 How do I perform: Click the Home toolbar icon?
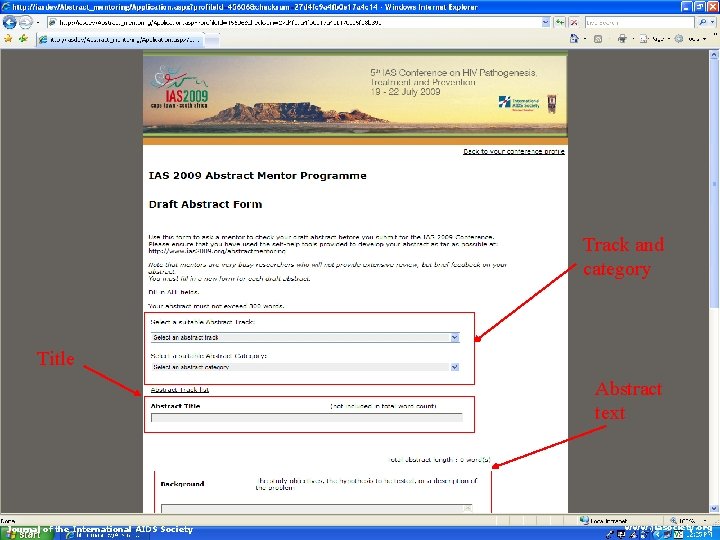click(x=574, y=39)
